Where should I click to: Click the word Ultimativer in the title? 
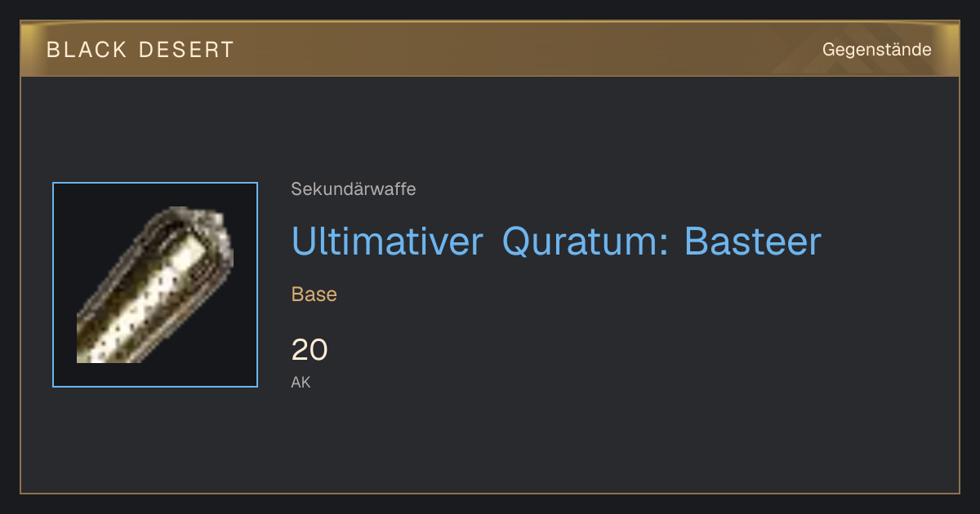point(387,241)
